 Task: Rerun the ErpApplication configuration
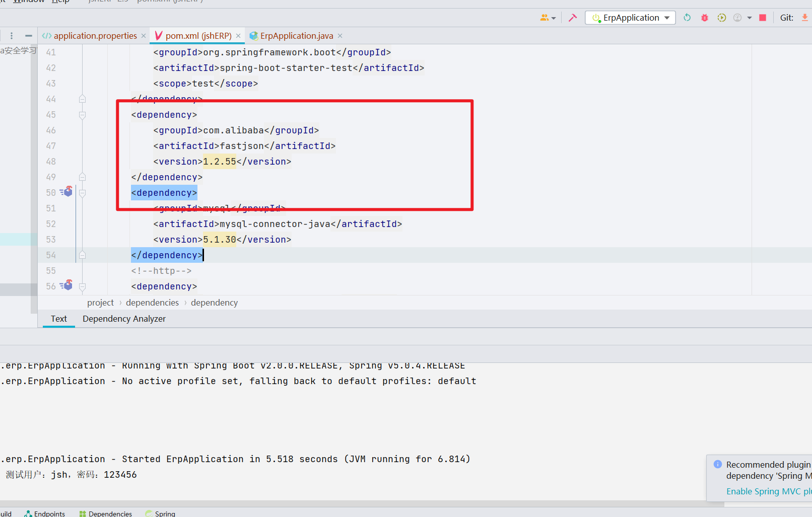[687, 18]
